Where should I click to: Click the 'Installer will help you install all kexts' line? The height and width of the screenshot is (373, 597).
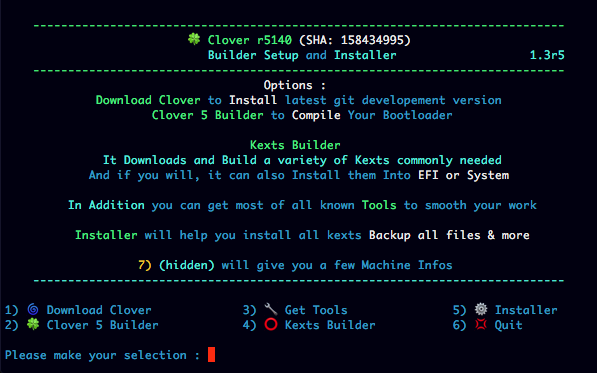(302, 235)
